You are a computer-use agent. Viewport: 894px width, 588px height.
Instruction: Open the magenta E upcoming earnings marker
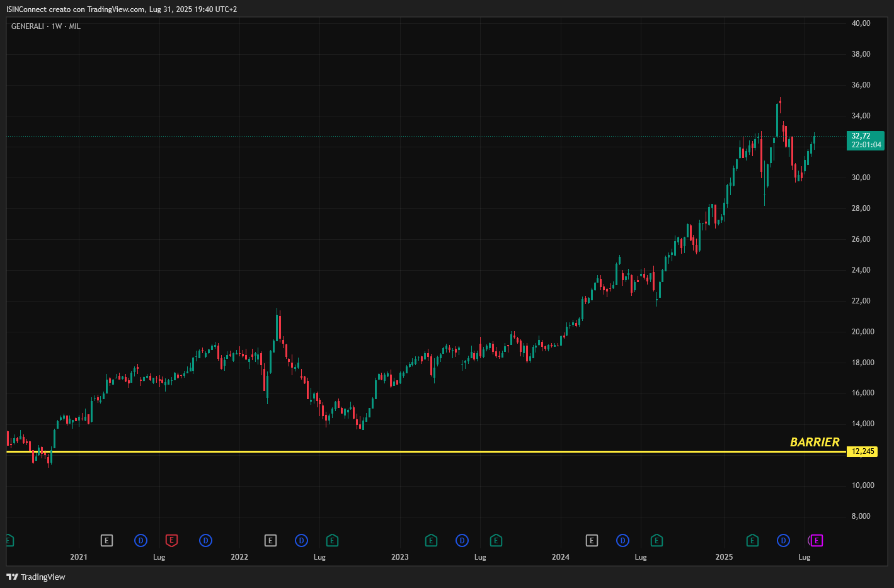(x=817, y=540)
